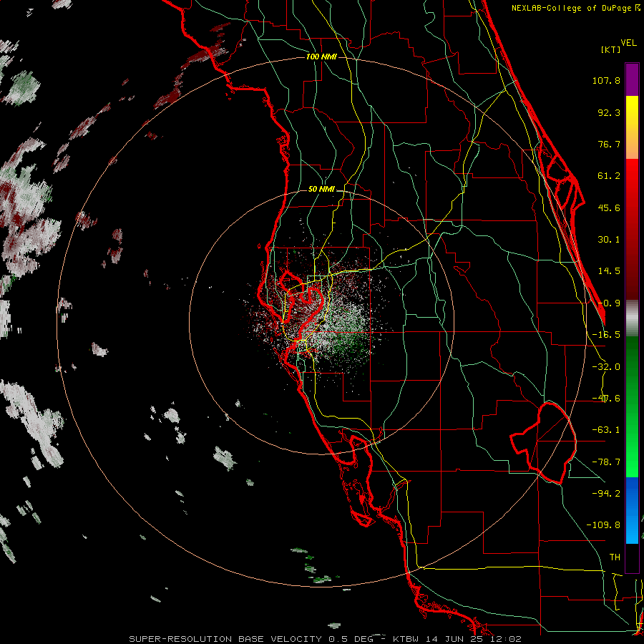Click the [KT] units label
Viewport: 644px width, 644px height.
pyautogui.click(x=611, y=49)
